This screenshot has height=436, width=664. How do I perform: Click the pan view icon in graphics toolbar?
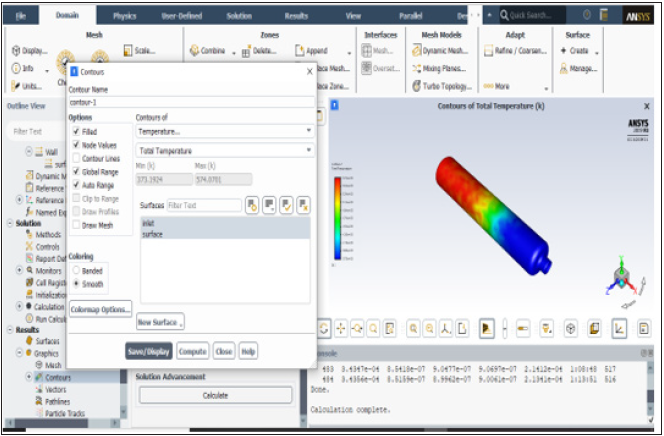pyautogui.click(x=341, y=328)
